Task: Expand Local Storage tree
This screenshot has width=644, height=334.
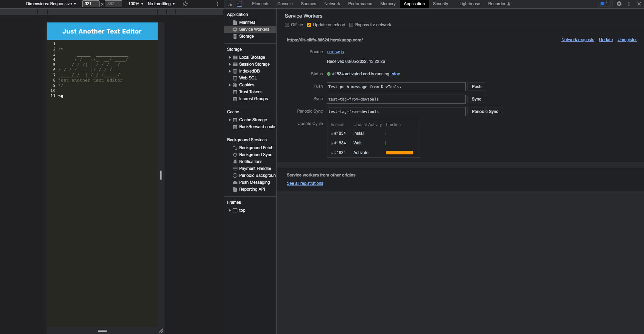Action: pyautogui.click(x=230, y=57)
